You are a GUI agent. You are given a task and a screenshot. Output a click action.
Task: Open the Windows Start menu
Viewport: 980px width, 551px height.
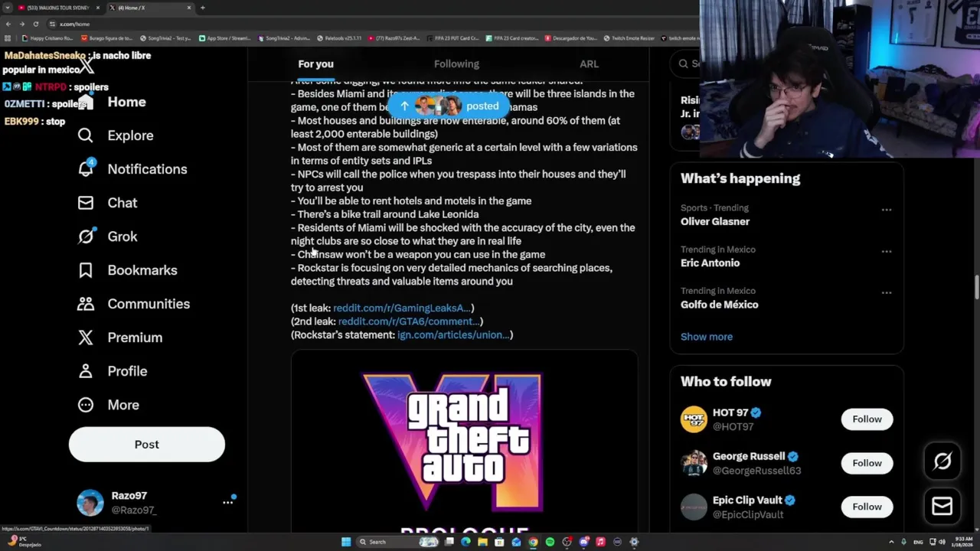coord(346,542)
